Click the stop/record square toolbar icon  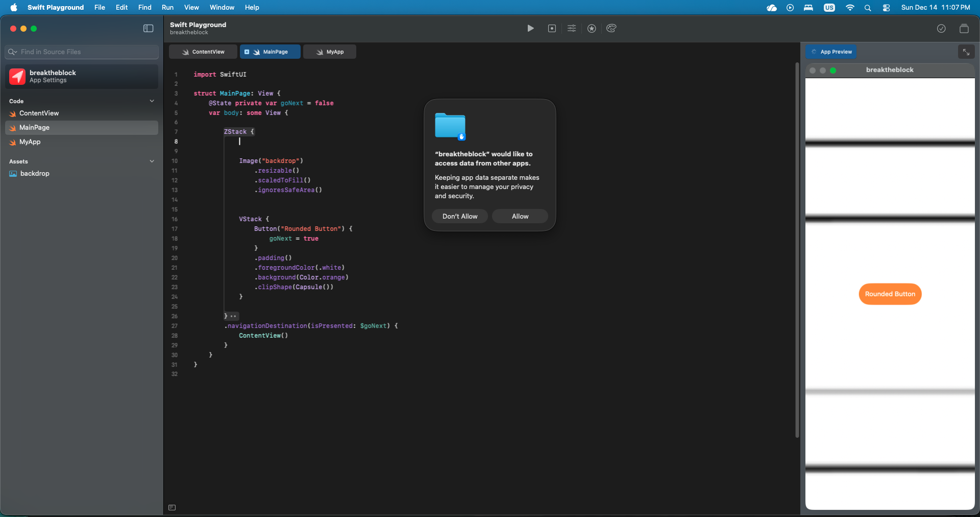(x=552, y=29)
